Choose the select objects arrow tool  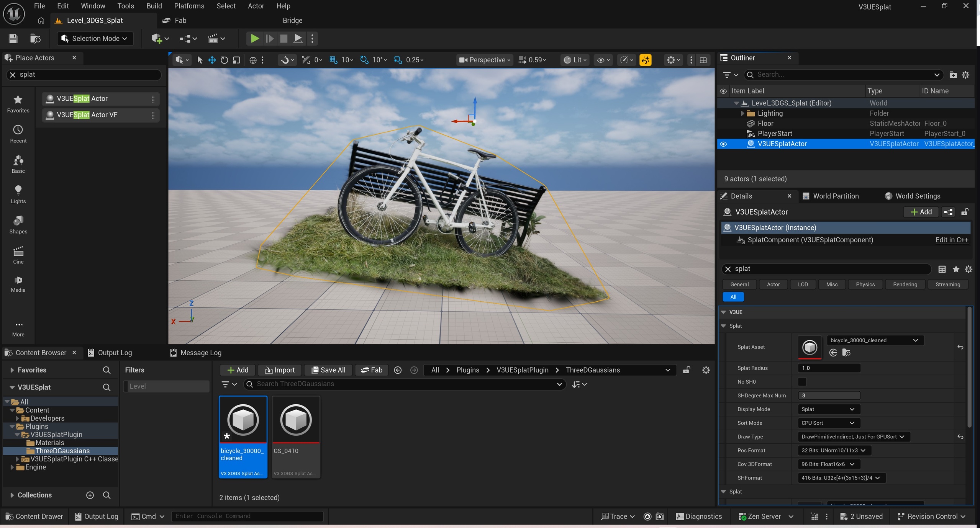point(200,60)
